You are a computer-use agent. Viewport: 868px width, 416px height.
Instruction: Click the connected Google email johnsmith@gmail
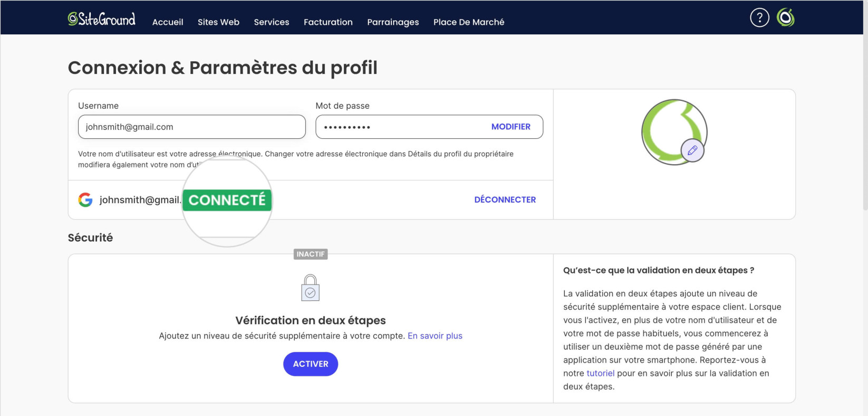click(140, 200)
